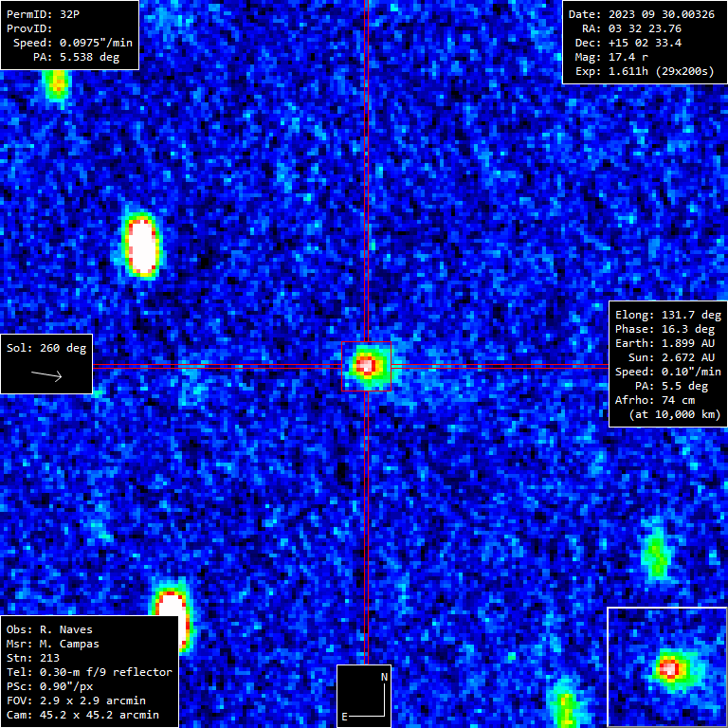The height and width of the screenshot is (728, 728).
Task: Open the comet inset thumbnail
Action: [666, 666]
